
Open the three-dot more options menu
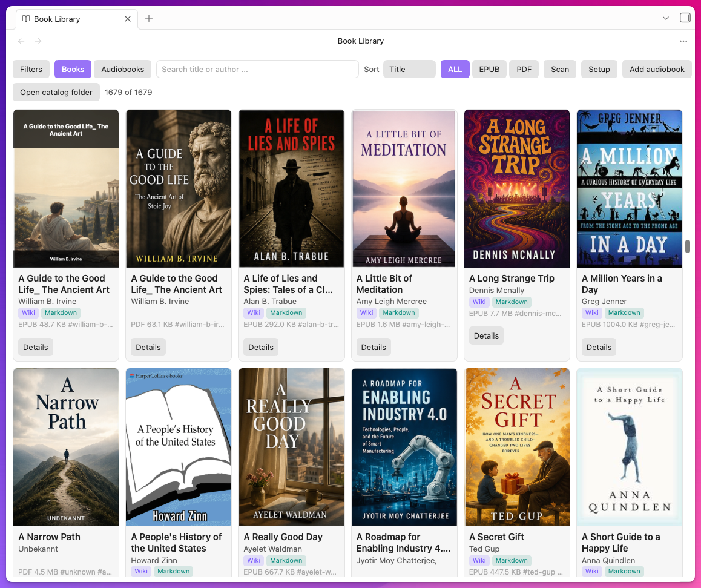tap(683, 41)
